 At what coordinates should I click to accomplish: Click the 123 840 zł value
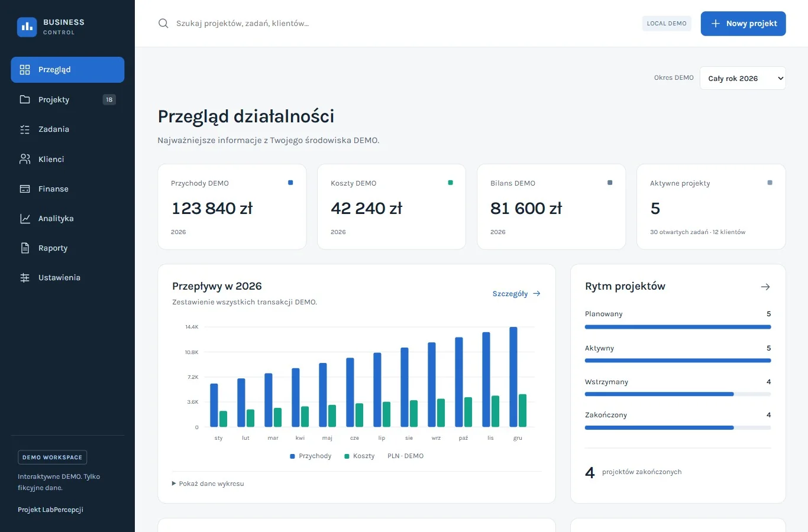click(212, 209)
